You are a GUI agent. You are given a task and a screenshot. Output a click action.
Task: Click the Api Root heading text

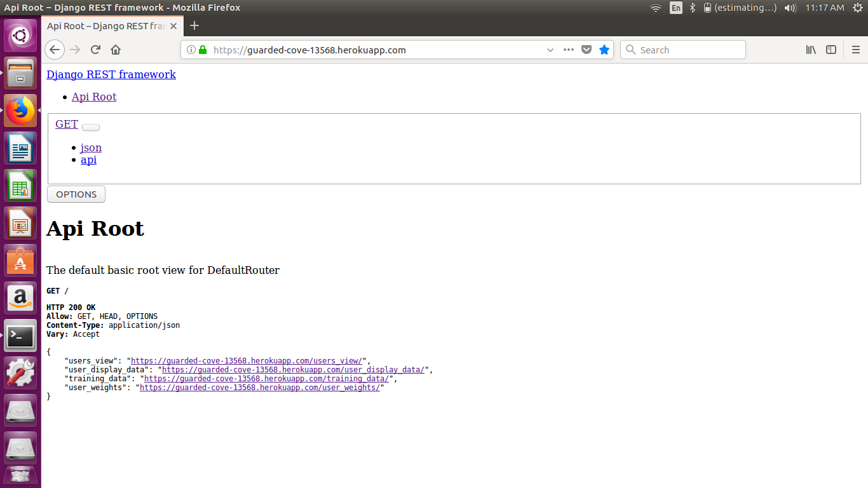[x=95, y=228]
